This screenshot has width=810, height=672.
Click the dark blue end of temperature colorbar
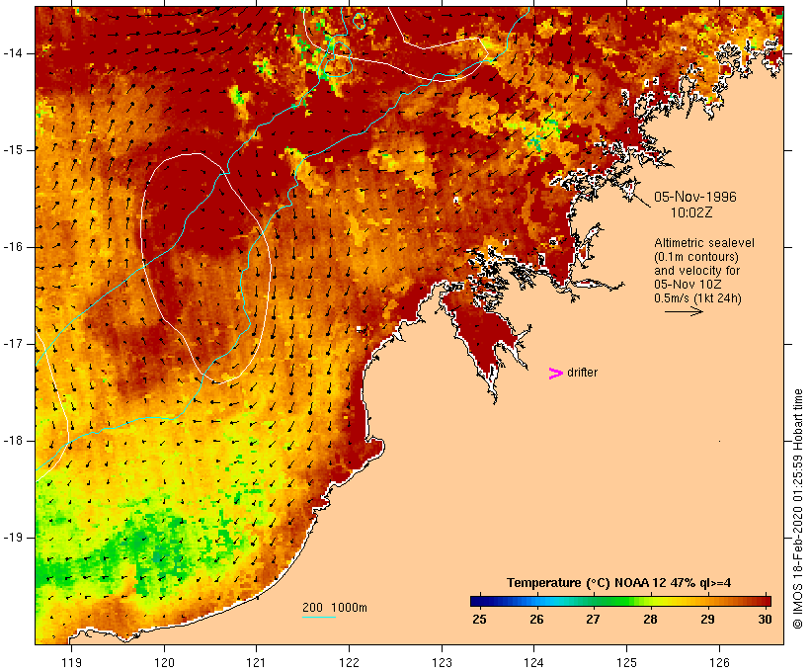click(x=478, y=601)
